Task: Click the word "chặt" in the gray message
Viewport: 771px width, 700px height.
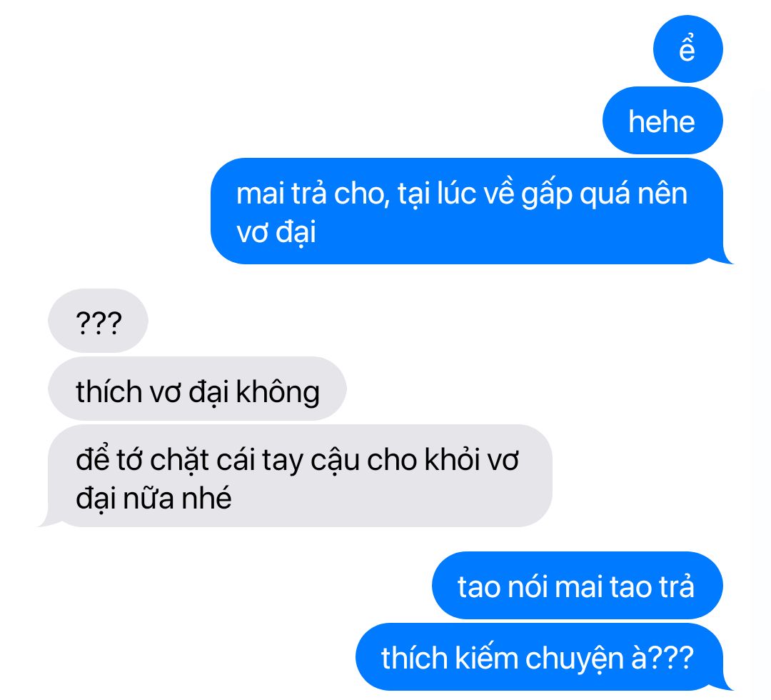Action: pyautogui.click(x=179, y=460)
